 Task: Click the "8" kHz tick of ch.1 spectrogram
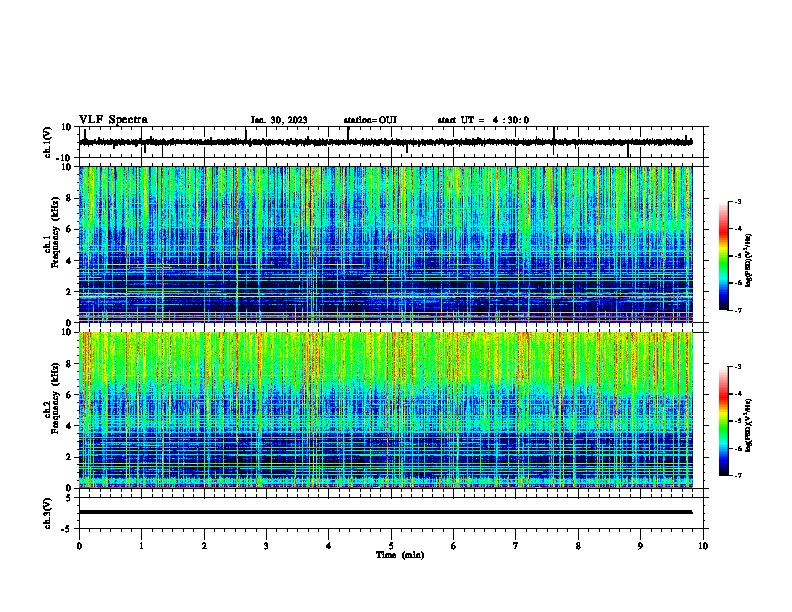69,198
